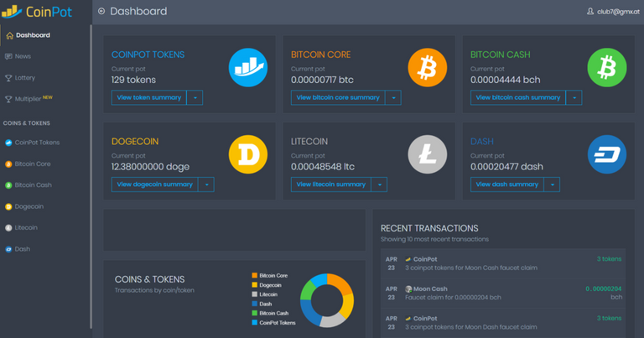Click '0.00020477 dash' balance text
The width and height of the screenshot is (644, 338).
point(506,167)
